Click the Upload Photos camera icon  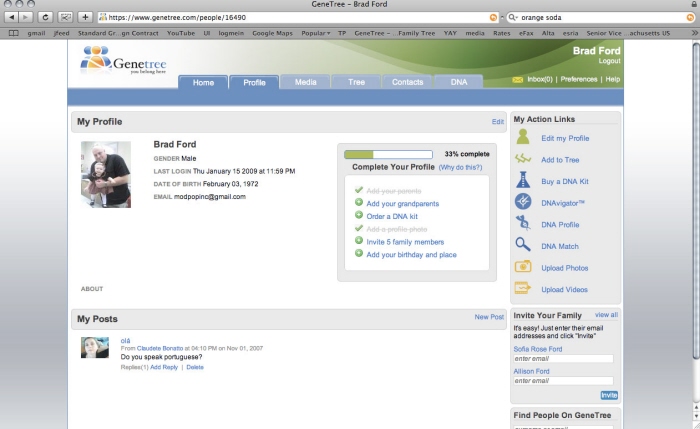523,267
